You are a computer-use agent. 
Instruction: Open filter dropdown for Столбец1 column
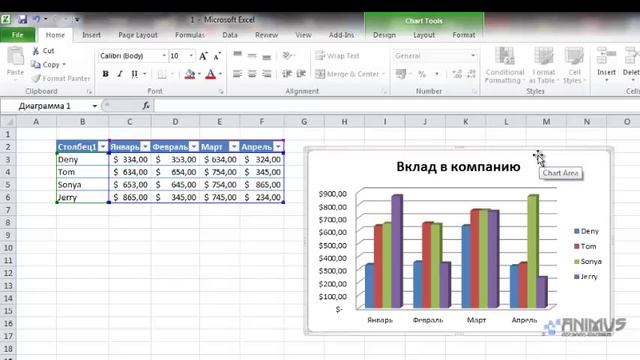point(103,147)
